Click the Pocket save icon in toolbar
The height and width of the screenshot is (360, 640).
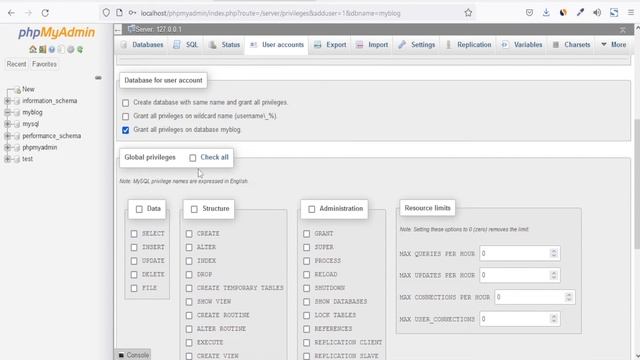(529, 13)
